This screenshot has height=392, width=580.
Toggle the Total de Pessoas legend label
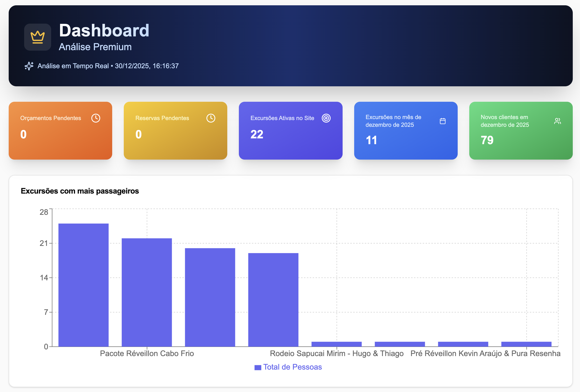click(292, 367)
